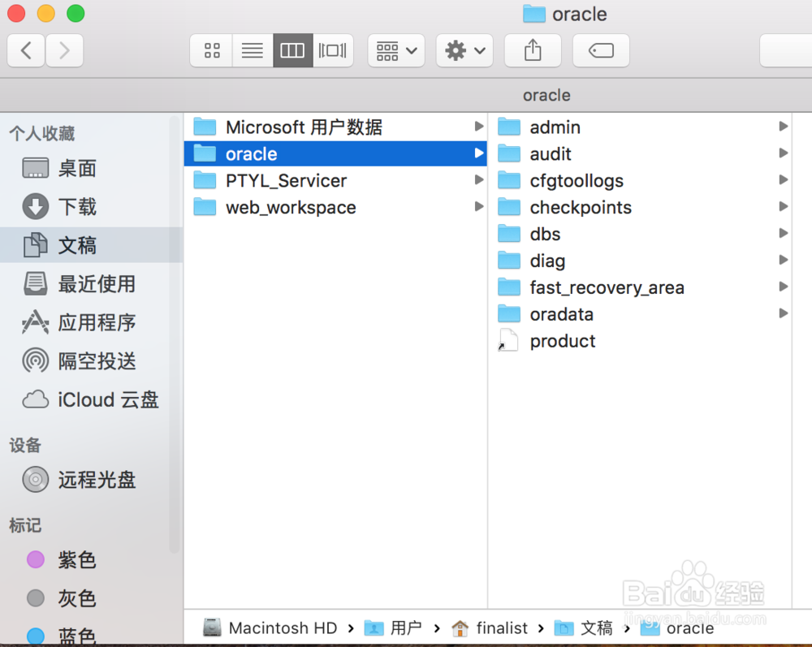Viewport: 812px width, 647px height.
Task: Go forward with the forward arrow button
Action: pos(64,50)
